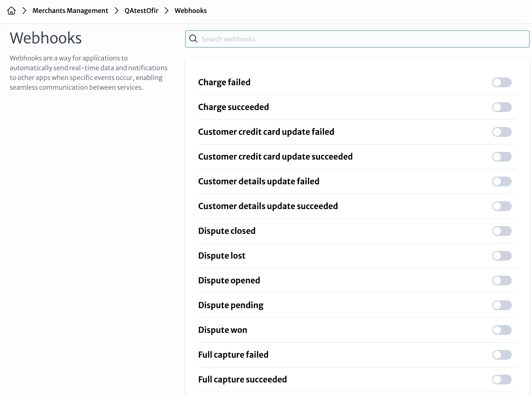Image resolution: width=532 pixels, height=395 pixels.
Task: Click the Dispute pending label
Action: pos(231,305)
